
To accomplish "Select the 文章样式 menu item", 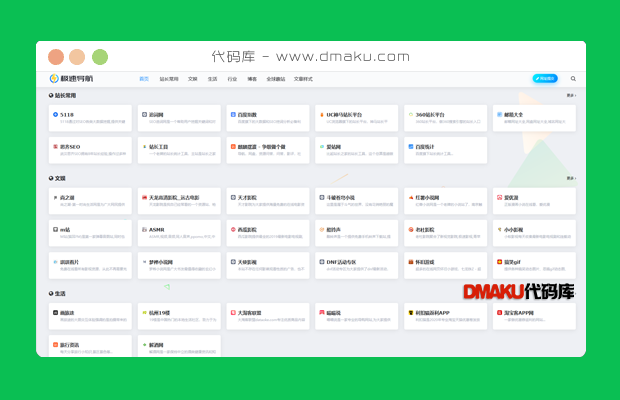I will tap(303, 78).
